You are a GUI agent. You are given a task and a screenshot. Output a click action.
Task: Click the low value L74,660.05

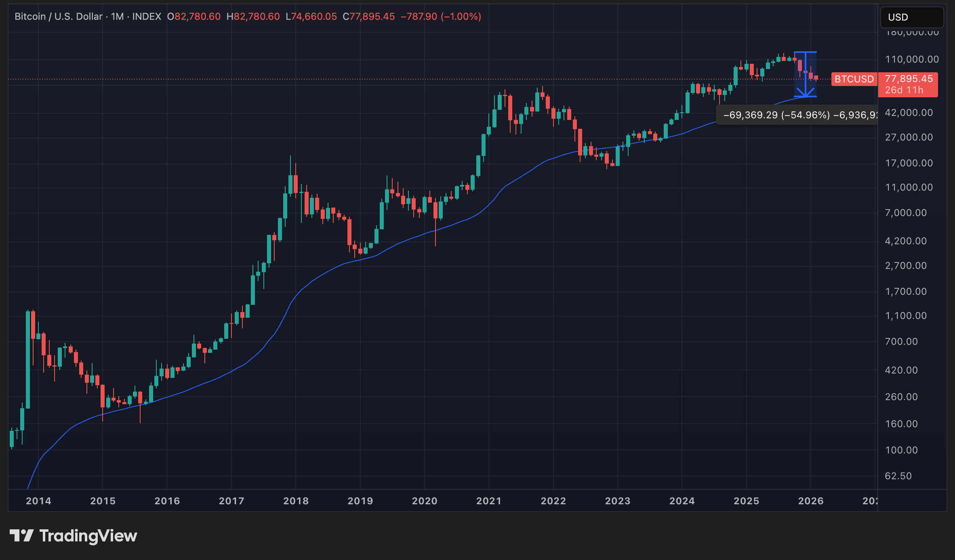click(311, 17)
